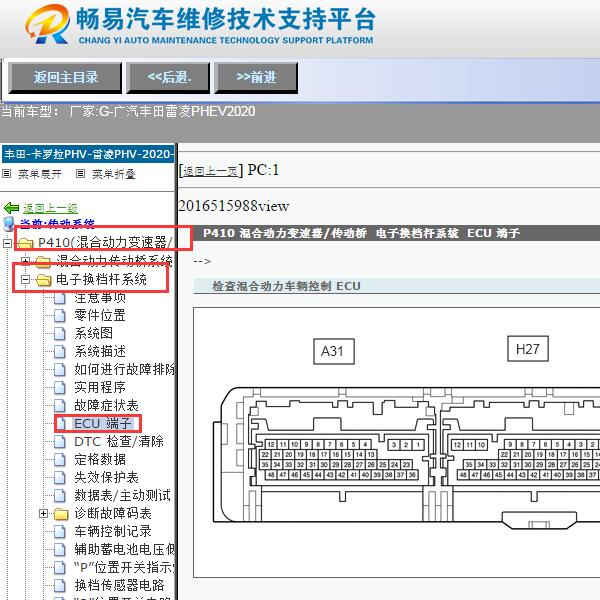600x600 pixels.
Task: Click the H27 connector label
Action: [x=528, y=349]
